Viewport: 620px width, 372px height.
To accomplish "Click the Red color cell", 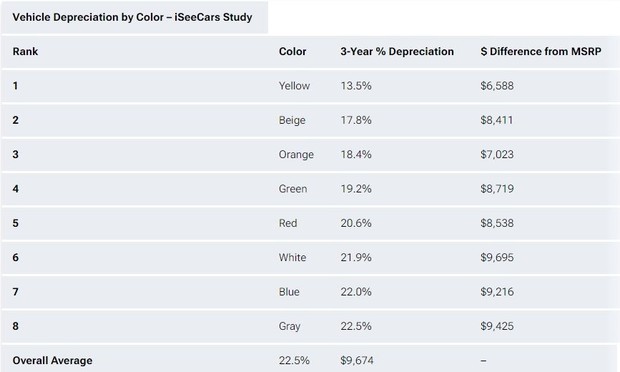I will point(288,223).
